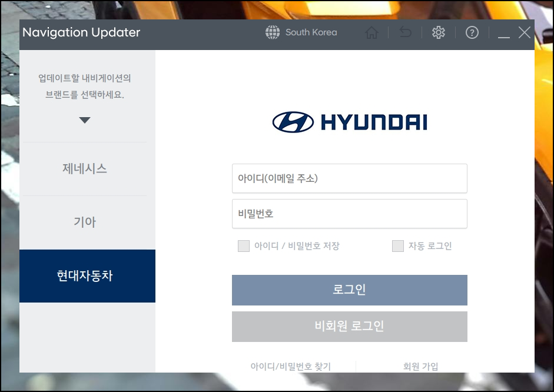
Task: Select the 기아 brand tab
Action: tap(85, 222)
